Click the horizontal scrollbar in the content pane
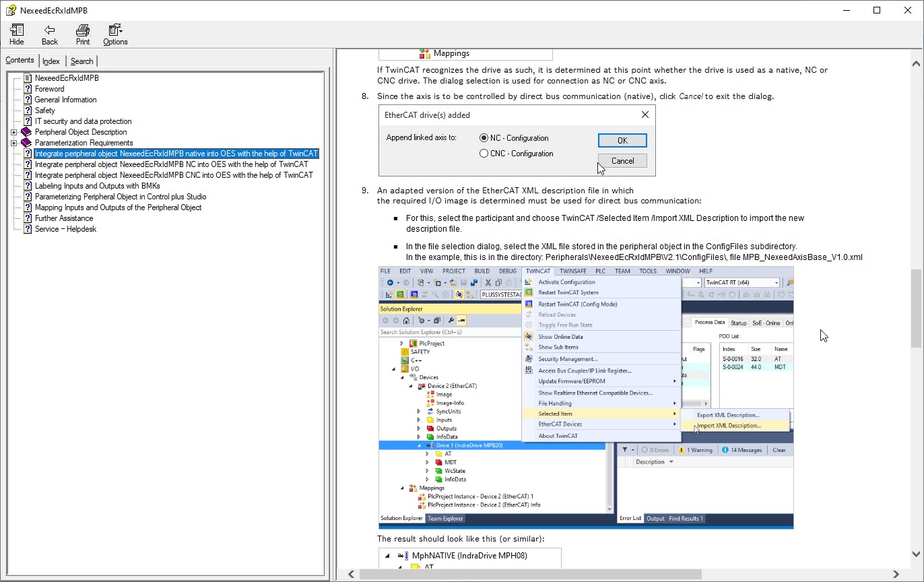This screenshot has width=924, height=582. 530,575
